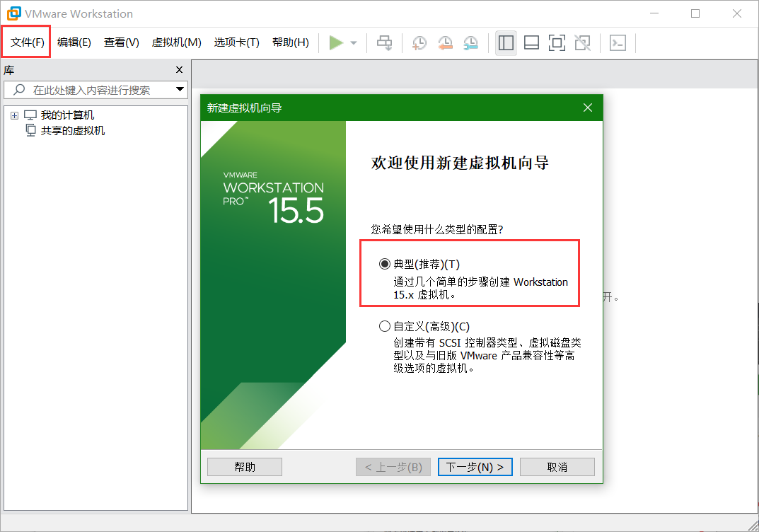The image size is (759, 532).
Task: Open the 文件(F) menu
Action: point(27,42)
